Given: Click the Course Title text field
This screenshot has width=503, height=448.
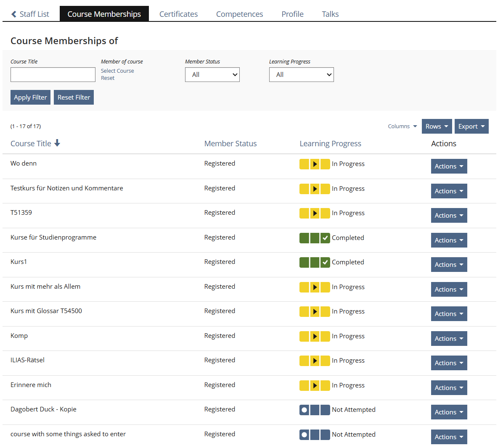Looking at the screenshot, I should 53,75.
